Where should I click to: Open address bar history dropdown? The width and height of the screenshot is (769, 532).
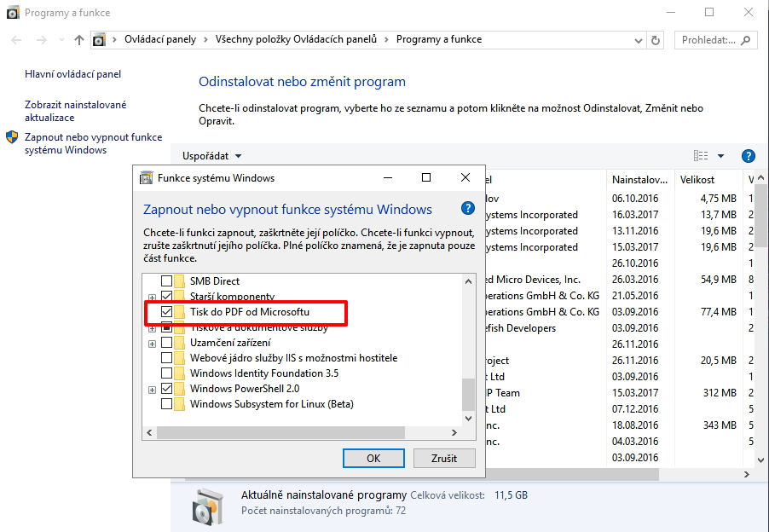pos(638,41)
